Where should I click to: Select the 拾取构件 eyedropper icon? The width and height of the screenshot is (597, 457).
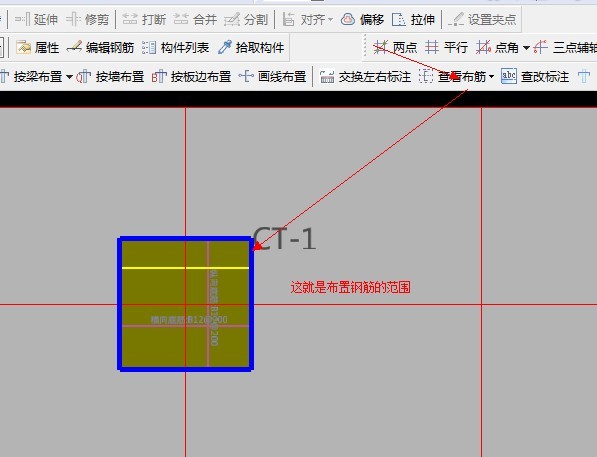click(225, 47)
